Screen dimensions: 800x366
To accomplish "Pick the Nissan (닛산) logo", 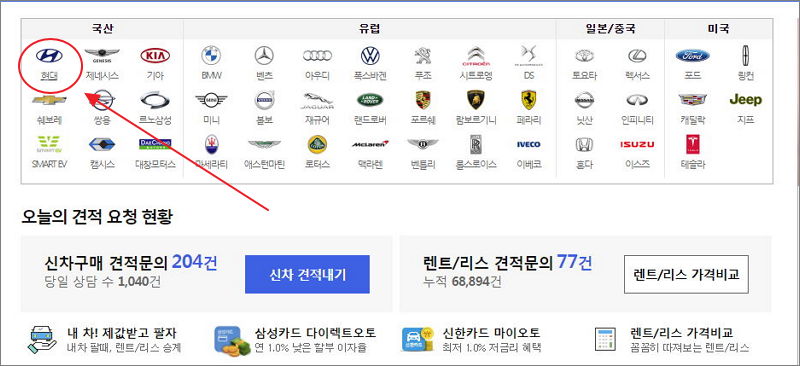I will click(x=584, y=100).
